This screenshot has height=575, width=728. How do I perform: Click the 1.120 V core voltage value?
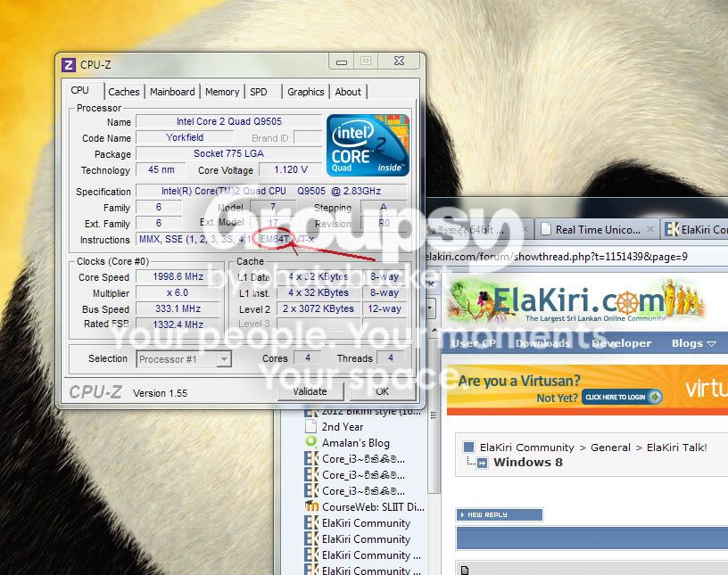[x=291, y=169]
